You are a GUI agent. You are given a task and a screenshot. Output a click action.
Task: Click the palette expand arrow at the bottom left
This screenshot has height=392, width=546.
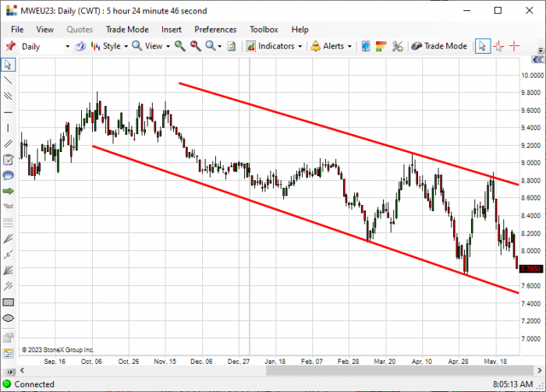tap(10, 373)
